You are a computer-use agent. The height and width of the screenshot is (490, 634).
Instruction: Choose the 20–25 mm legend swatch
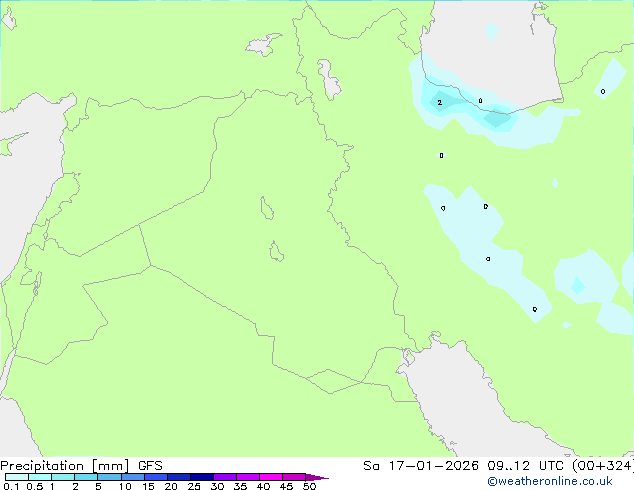point(179,477)
